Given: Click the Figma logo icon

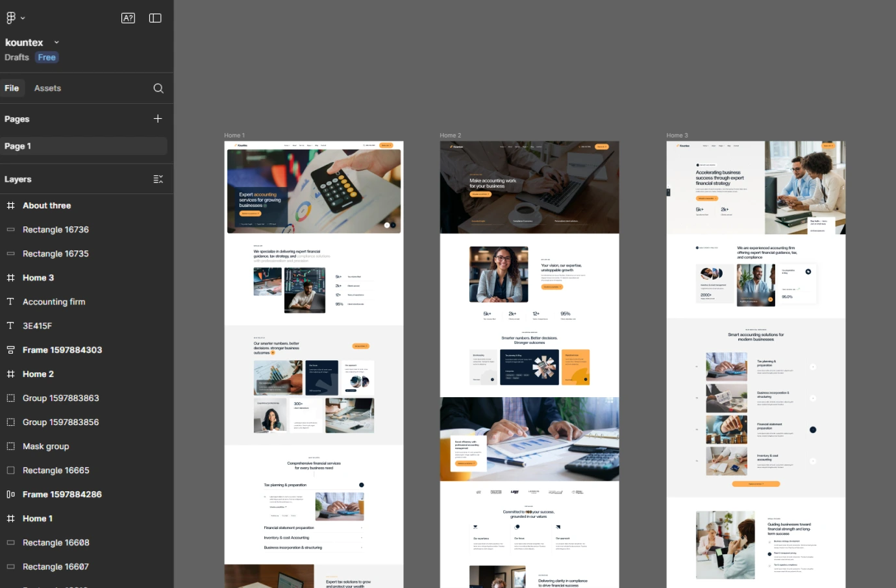Looking at the screenshot, I should pyautogui.click(x=10, y=18).
